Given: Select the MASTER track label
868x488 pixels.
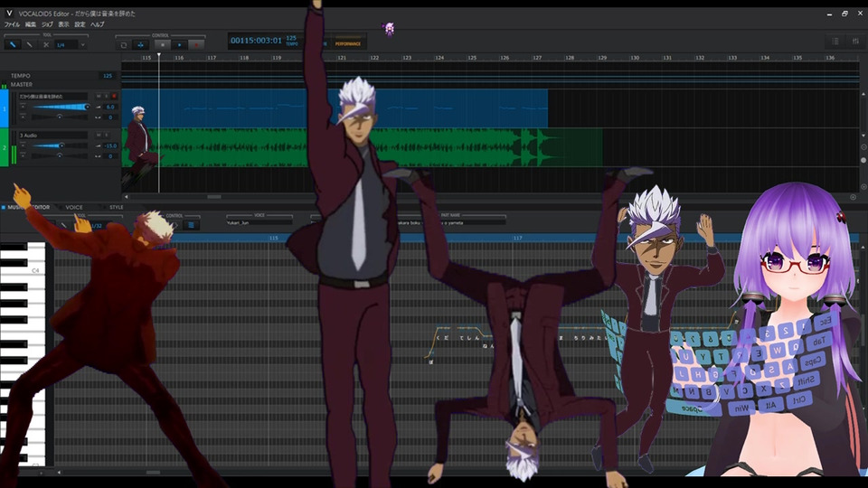Looking at the screenshot, I should click(x=22, y=85).
